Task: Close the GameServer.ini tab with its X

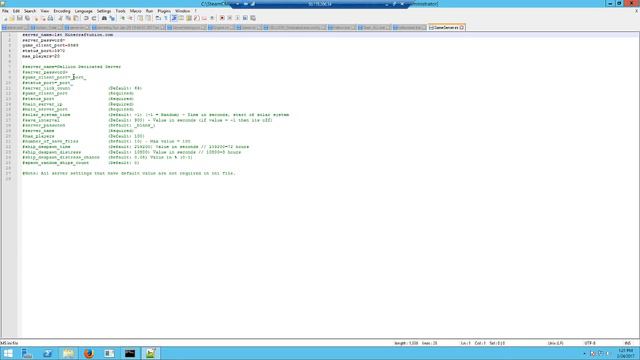Action: [462, 27]
